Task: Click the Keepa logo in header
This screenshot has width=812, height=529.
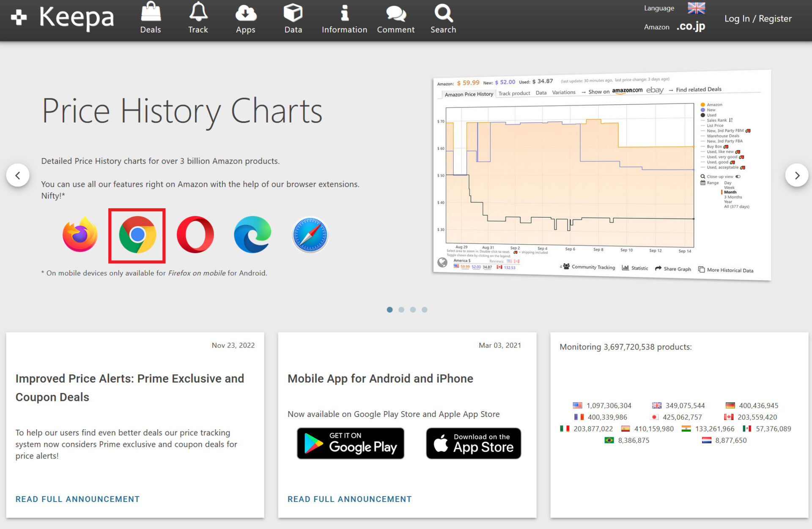Action: coord(62,18)
